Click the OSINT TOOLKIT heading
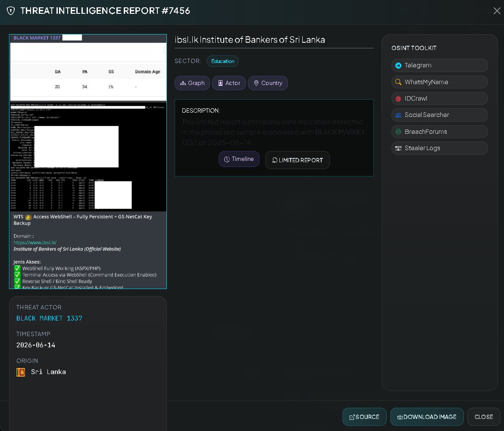This screenshot has width=504, height=431. click(x=414, y=48)
